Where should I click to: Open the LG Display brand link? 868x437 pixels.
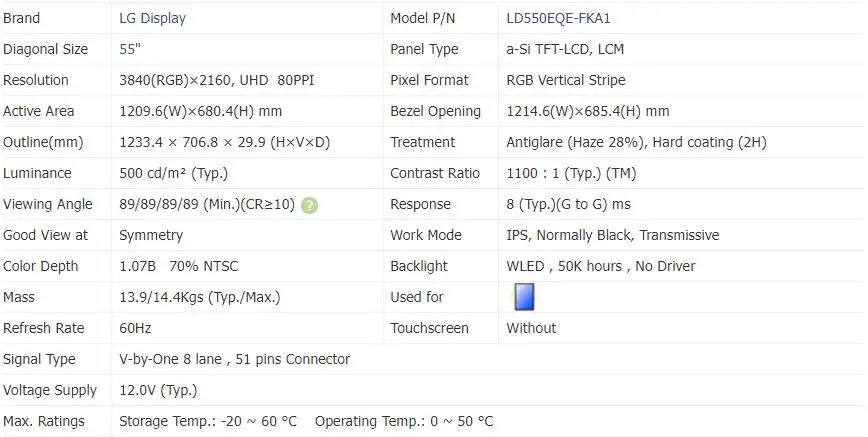152,18
